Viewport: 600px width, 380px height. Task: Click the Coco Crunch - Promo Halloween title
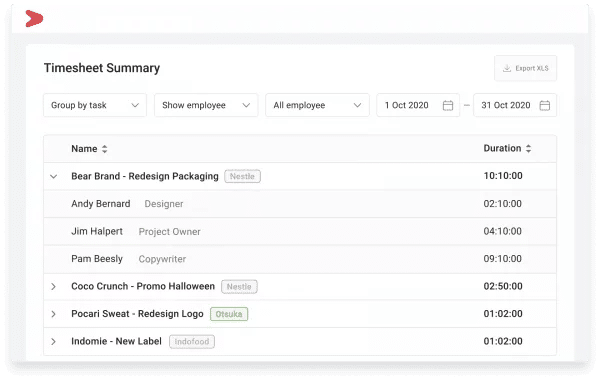(143, 286)
